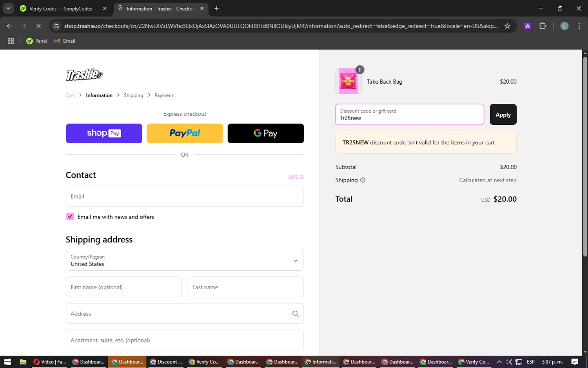This screenshot has height=368, width=588.
Task: Focus the Apartment, suite, etc. field
Action: coord(185,340)
